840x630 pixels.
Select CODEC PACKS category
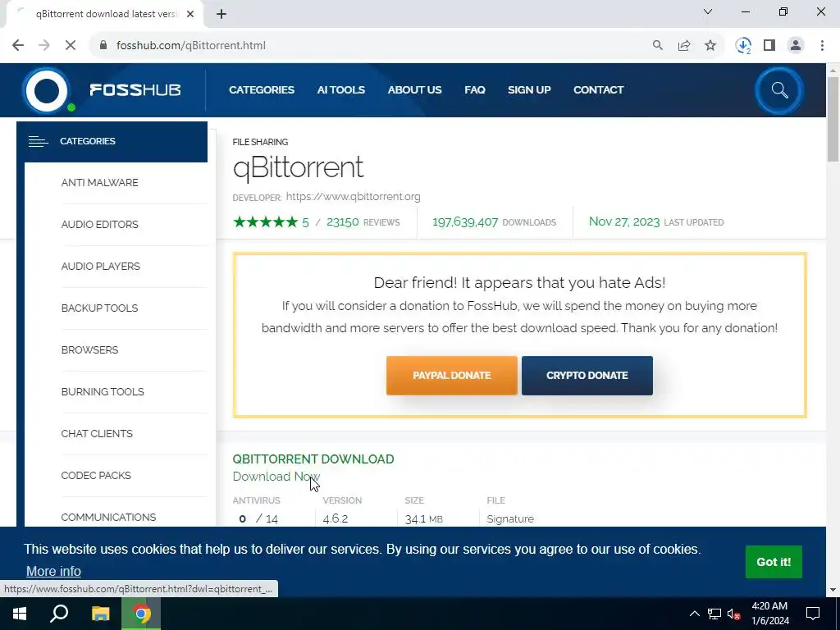click(96, 475)
